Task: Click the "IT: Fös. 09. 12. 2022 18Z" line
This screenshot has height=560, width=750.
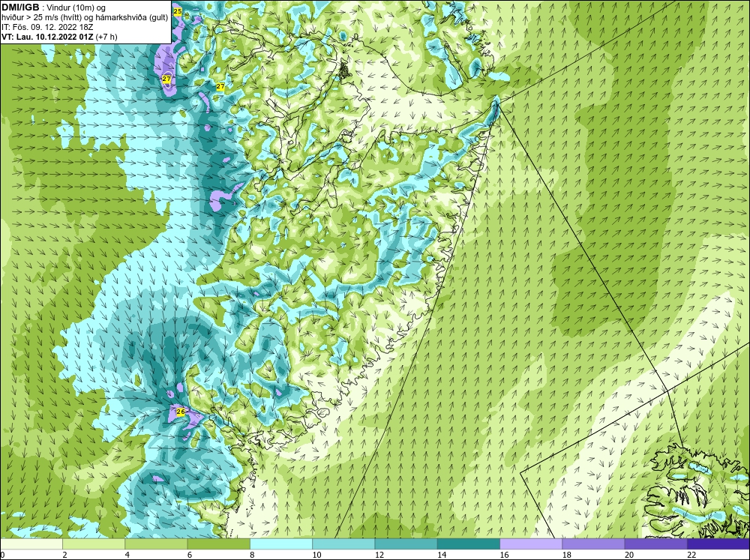Action: [x=47, y=27]
